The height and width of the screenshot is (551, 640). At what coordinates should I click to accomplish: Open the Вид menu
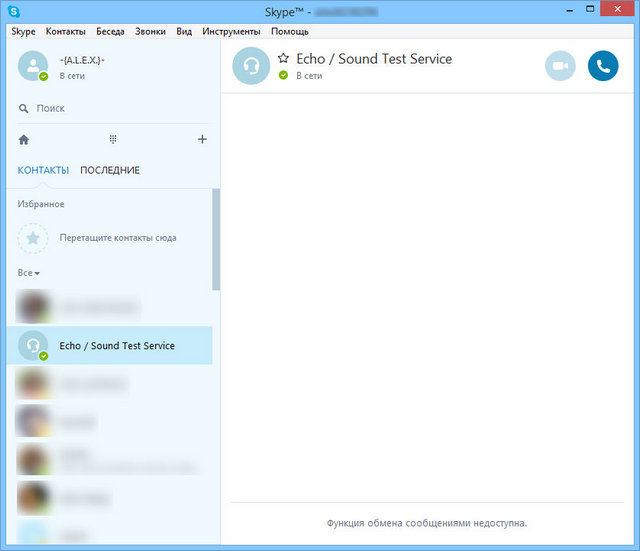click(184, 31)
